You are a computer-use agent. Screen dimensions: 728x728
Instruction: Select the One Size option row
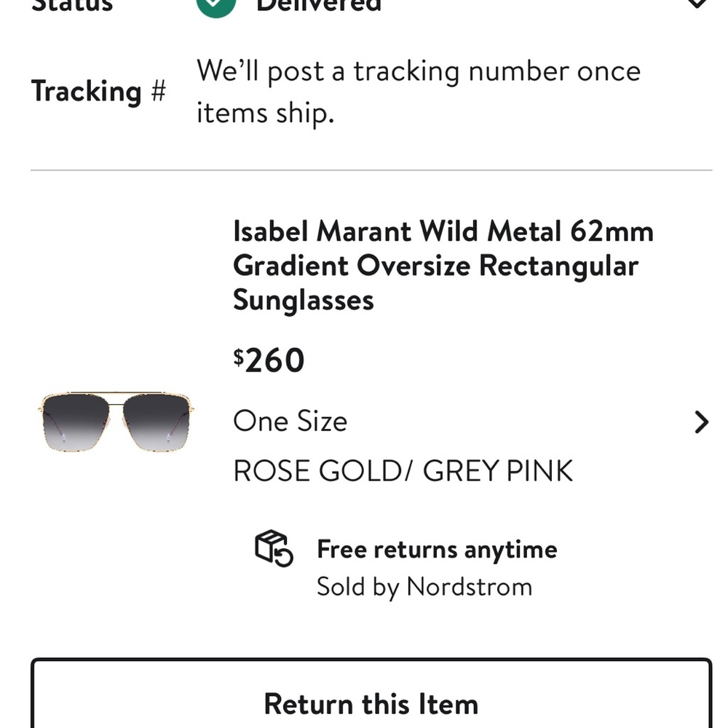point(290,421)
